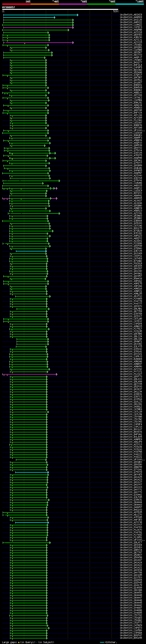The width and height of the screenshot is (146, 644).
Task: Click hit label UniRef100_P27517
Action: [x=131, y=329]
